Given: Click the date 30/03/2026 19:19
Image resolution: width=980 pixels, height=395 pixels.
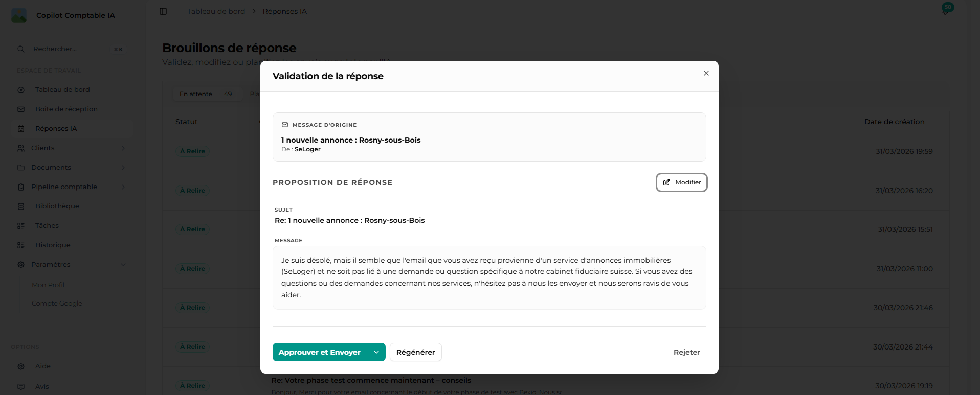Looking at the screenshot, I should 904,386.
